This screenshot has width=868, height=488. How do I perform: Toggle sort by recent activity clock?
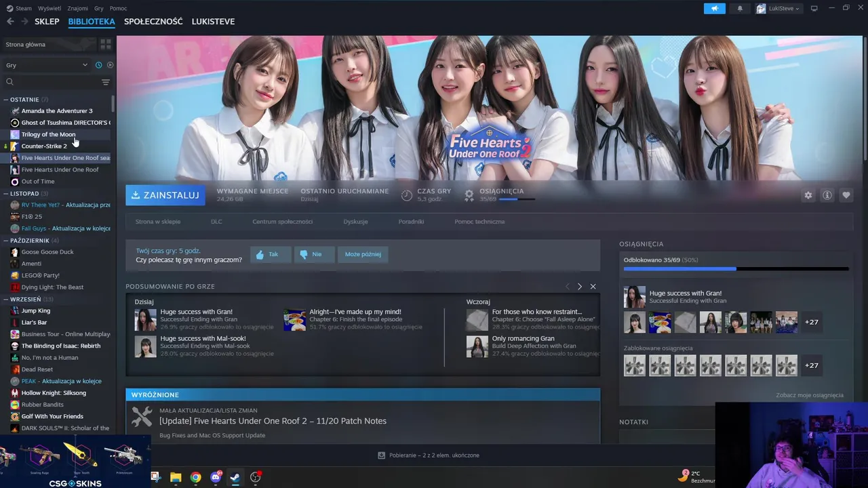(x=98, y=65)
